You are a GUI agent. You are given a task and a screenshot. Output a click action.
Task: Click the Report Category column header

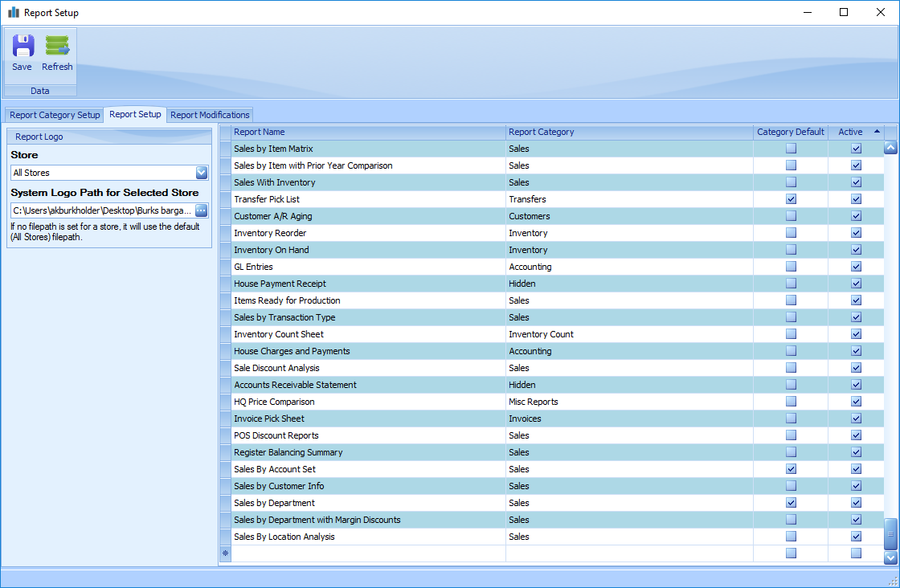pos(628,132)
